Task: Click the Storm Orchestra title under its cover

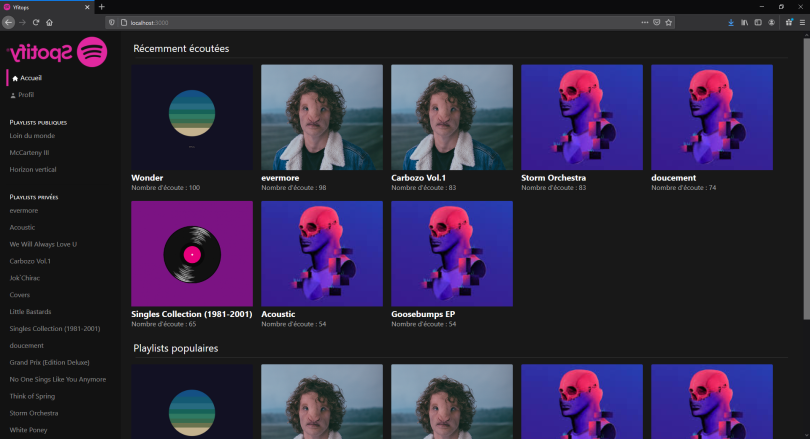Action: point(553,178)
